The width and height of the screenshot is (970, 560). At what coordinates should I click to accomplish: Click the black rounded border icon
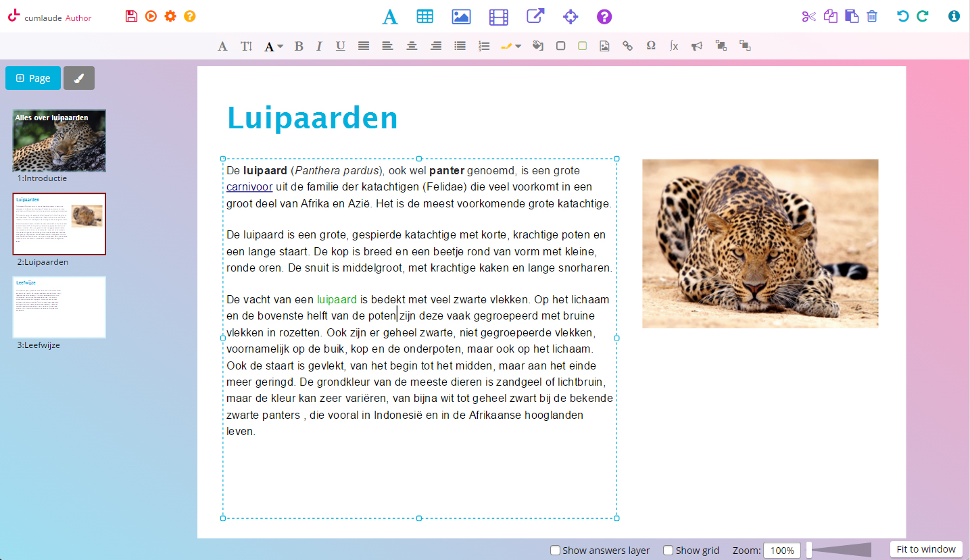tap(560, 46)
